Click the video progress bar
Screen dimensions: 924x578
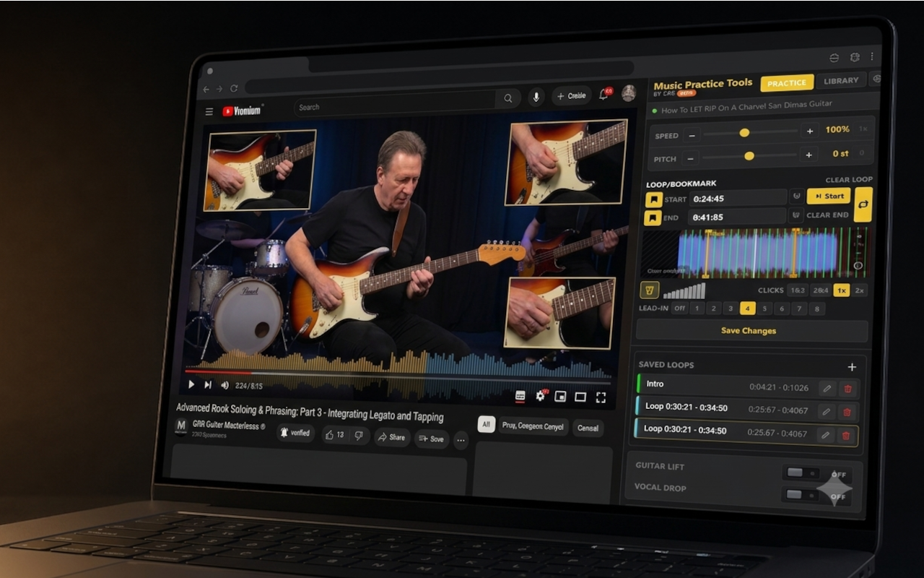[398, 376]
